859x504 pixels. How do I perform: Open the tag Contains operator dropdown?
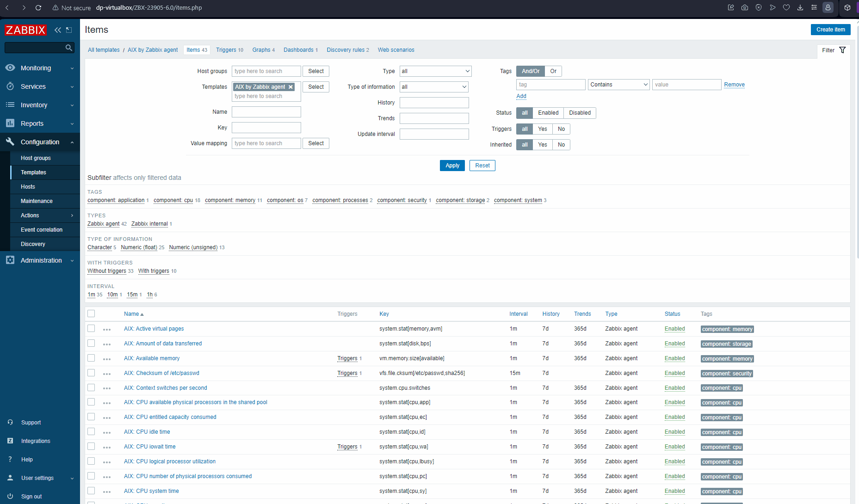[618, 85]
